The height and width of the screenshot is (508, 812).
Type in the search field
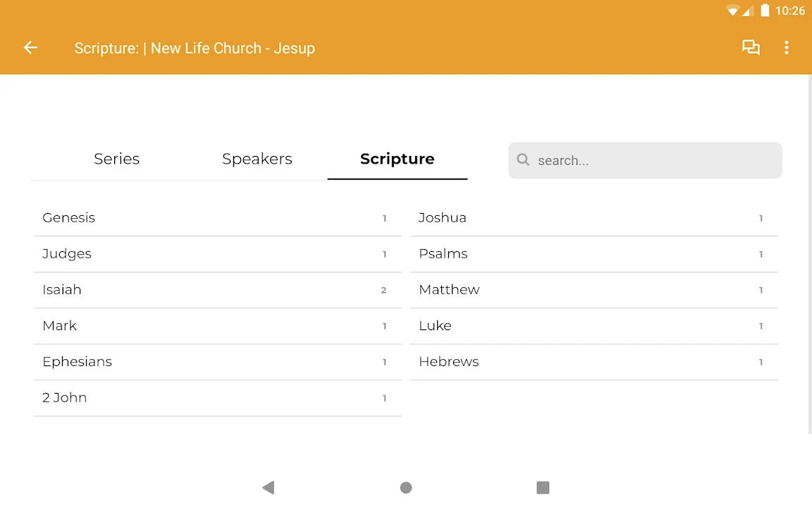coord(656,161)
